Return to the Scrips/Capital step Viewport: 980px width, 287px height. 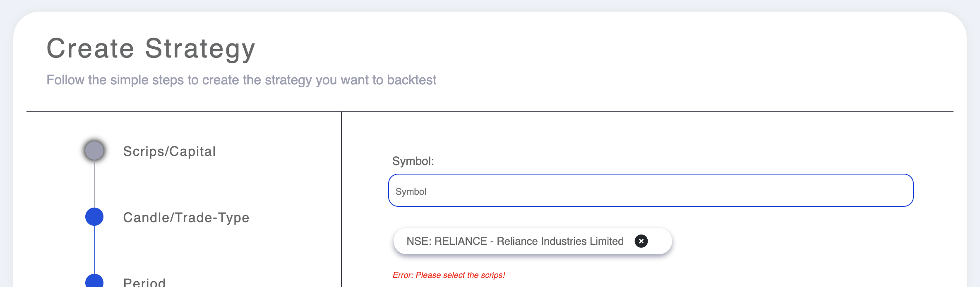[169, 151]
